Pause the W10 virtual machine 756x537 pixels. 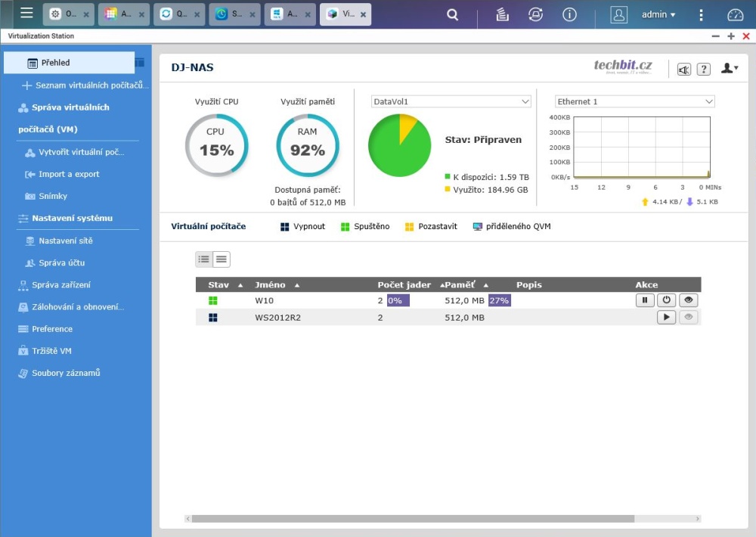645,300
